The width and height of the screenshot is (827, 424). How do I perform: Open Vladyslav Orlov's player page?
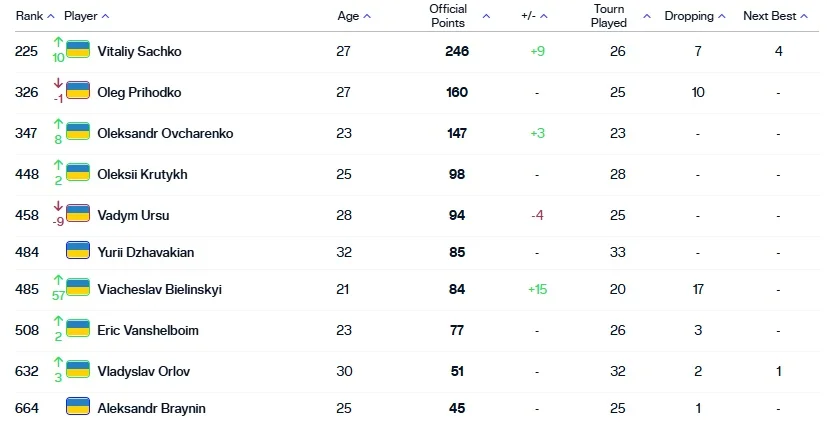point(143,371)
